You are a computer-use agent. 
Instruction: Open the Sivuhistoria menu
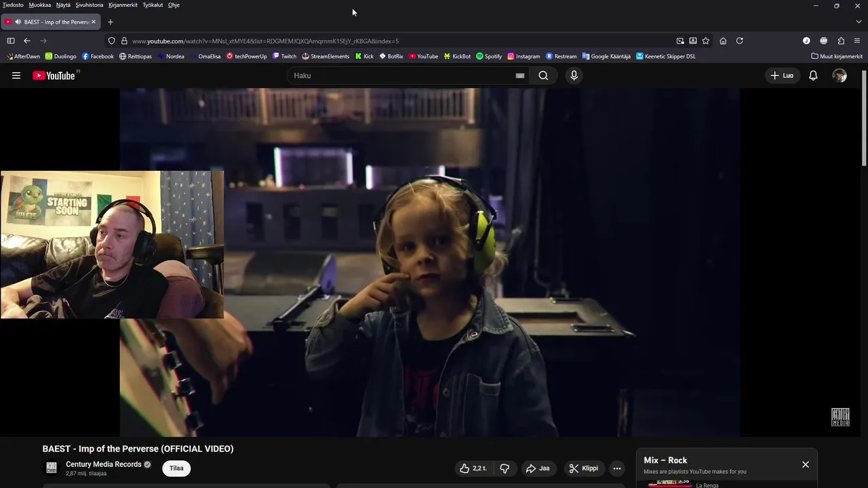pos(90,5)
